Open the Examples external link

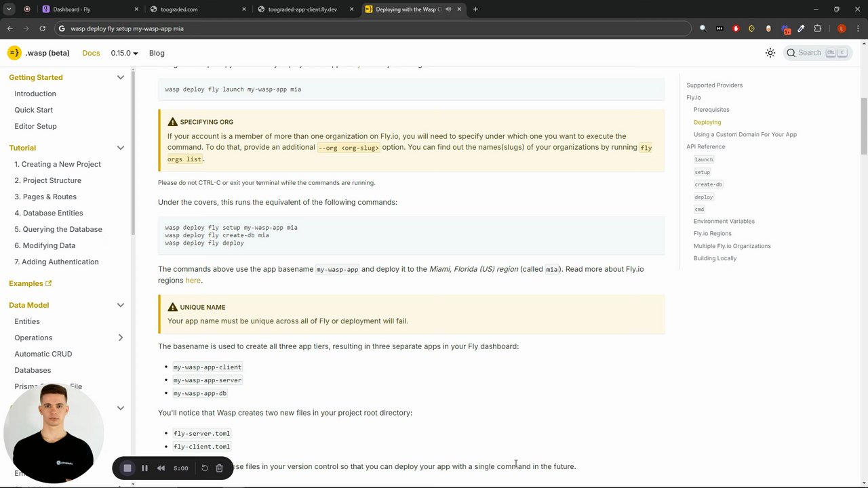pos(30,283)
